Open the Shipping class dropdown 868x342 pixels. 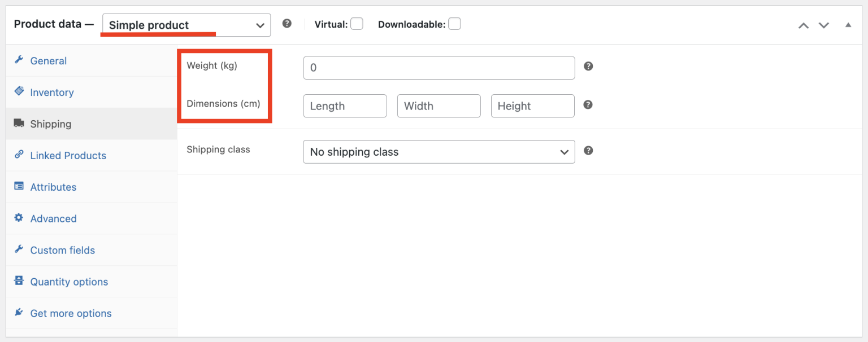439,152
